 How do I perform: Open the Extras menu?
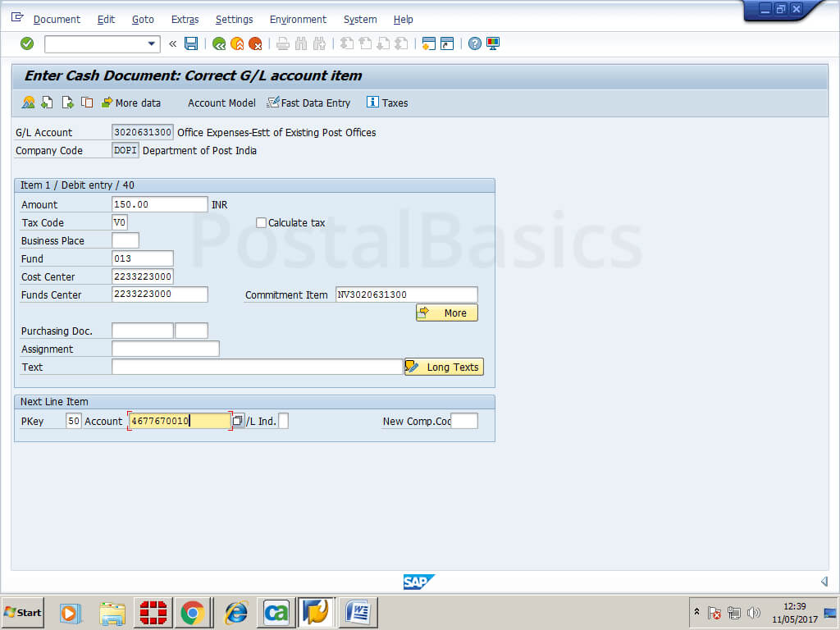pos(185,19)
